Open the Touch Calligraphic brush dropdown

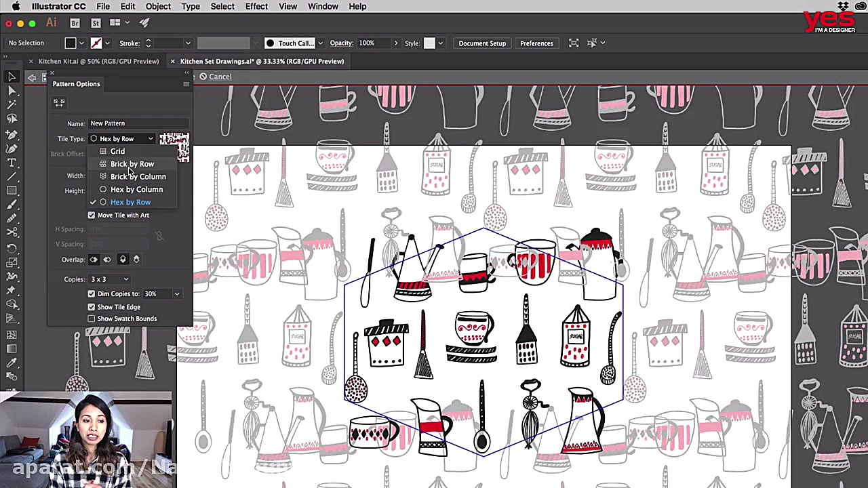[320, 43]
